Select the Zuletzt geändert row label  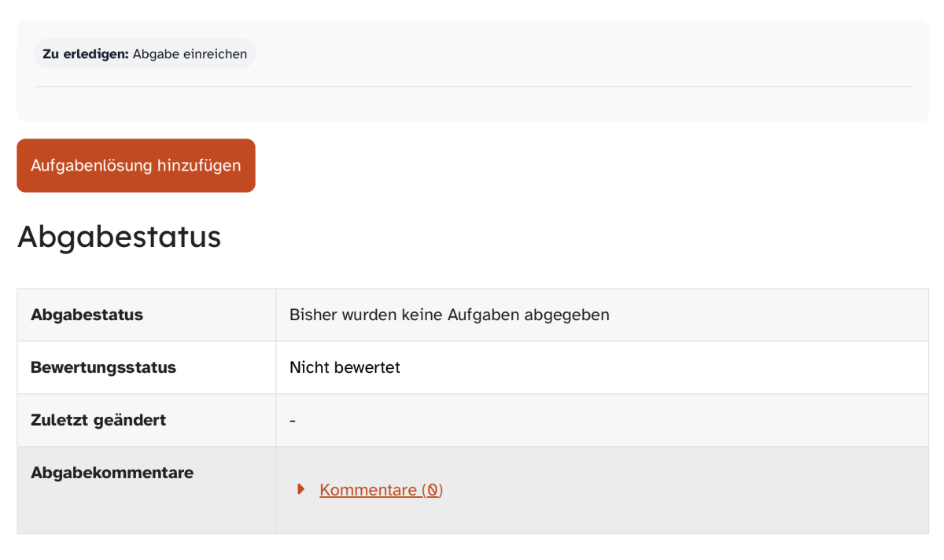click(98, 420)
